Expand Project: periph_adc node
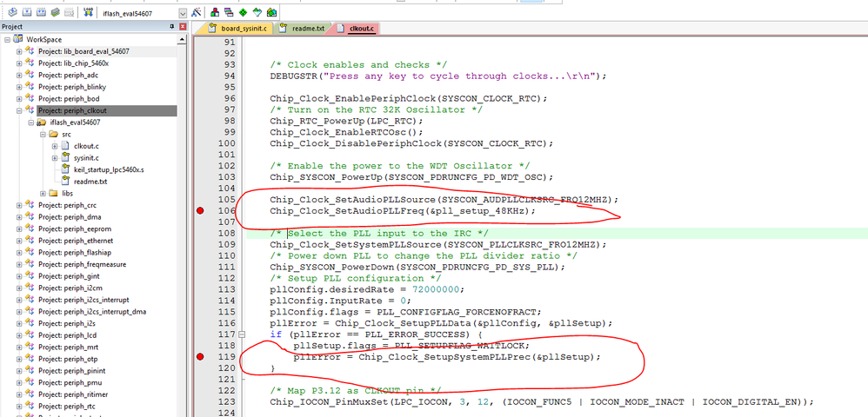868x417 pixels. point(19,76)
